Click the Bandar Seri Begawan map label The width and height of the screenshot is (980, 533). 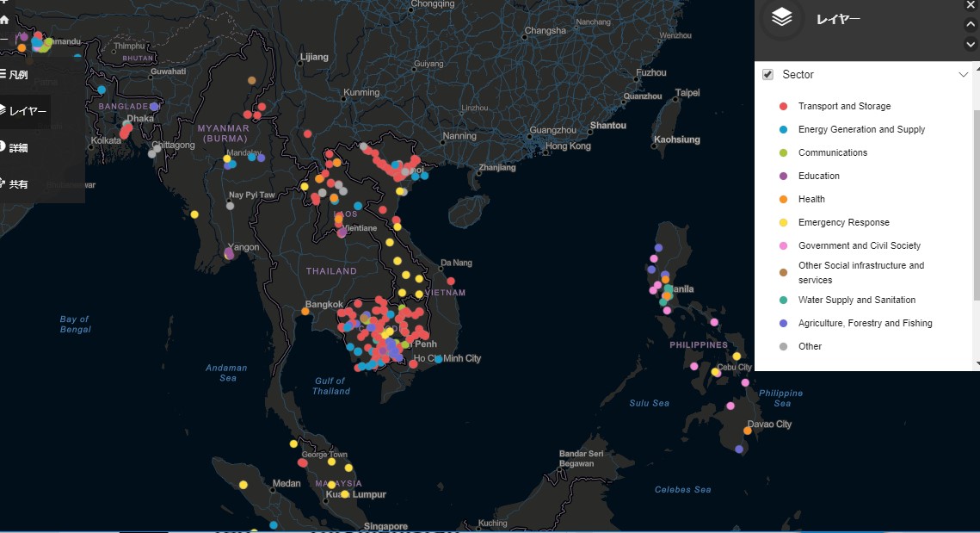[x=582, y=459]
